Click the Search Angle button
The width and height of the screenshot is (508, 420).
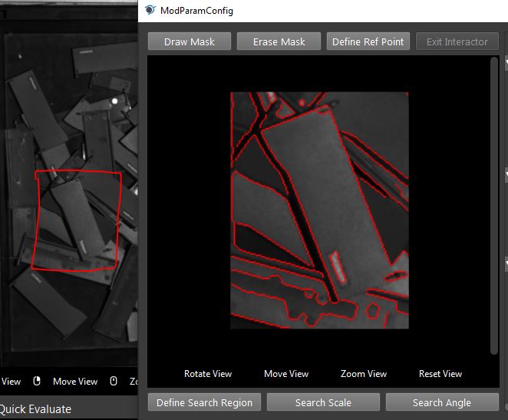point(442,402)
